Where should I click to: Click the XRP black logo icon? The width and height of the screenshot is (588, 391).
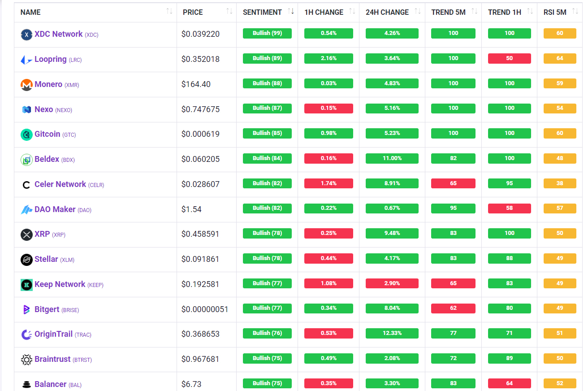pos(26,235)
